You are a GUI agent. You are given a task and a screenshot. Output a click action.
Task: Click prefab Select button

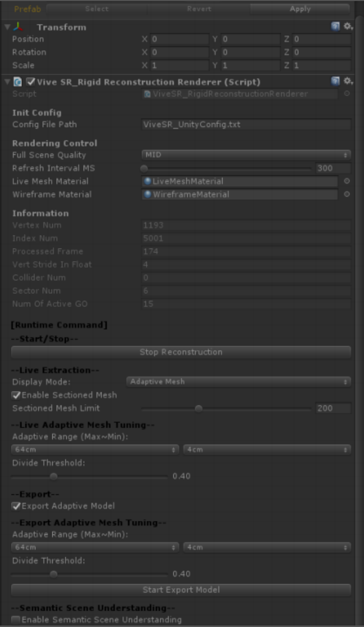click(x=97, y=9)
